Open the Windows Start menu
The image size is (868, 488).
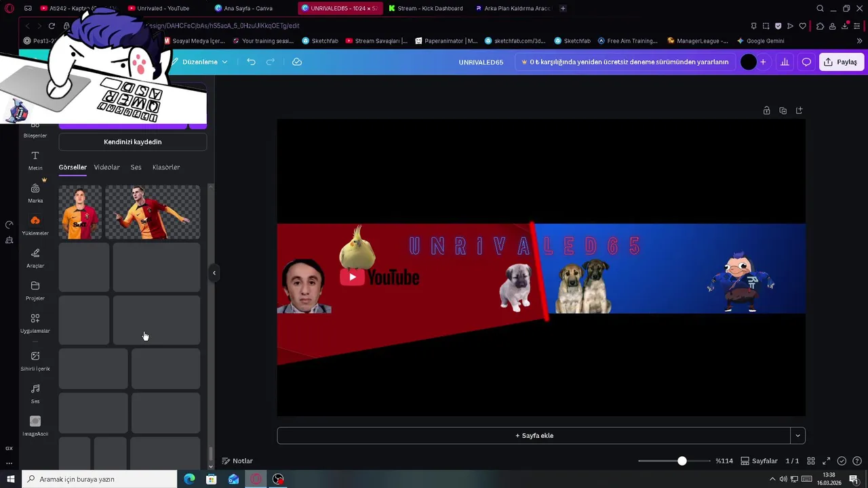point(10,479)
